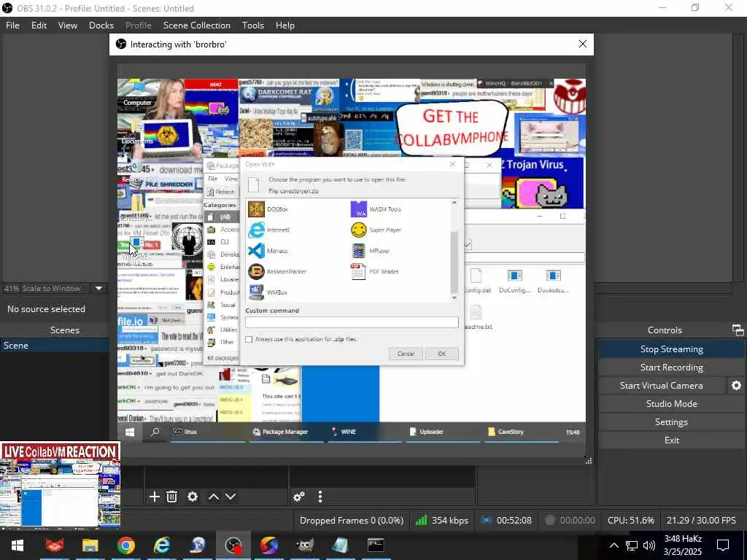The height and width of the screenshot is (560, 747).
Task: Open OBS Edit menu
Action: [39, 26]
